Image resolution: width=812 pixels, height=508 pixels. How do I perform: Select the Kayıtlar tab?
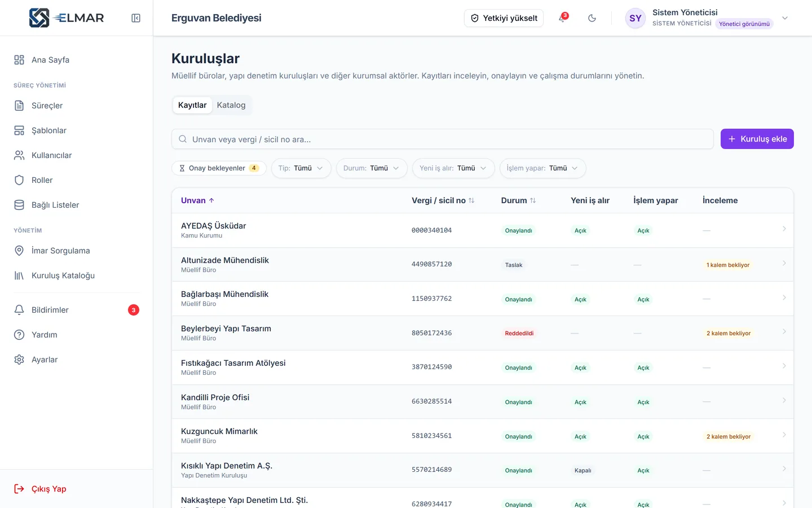coord(192,105)
